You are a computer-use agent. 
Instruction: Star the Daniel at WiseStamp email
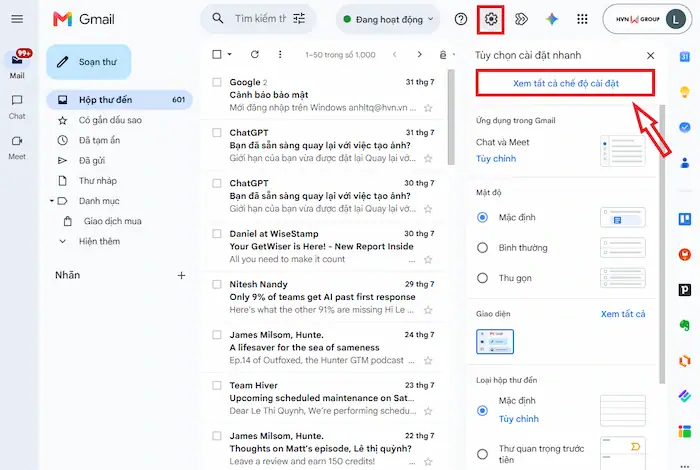[428, 259]
